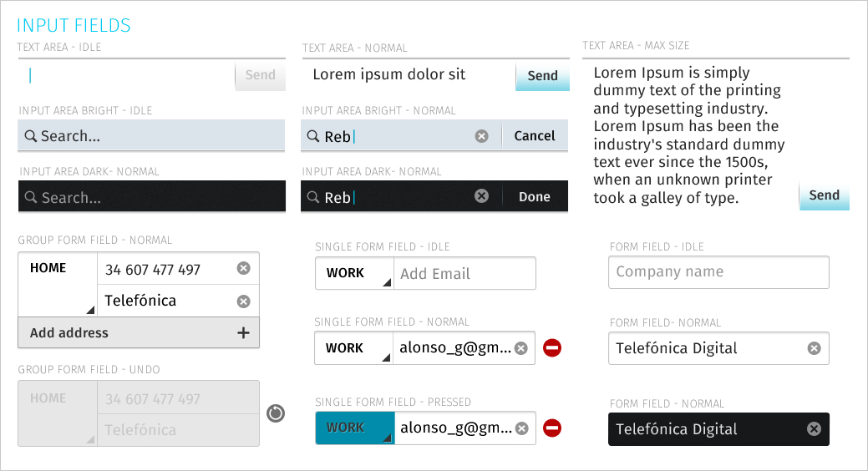
Task: Click the Company name input field
Action: click(718, 271)
